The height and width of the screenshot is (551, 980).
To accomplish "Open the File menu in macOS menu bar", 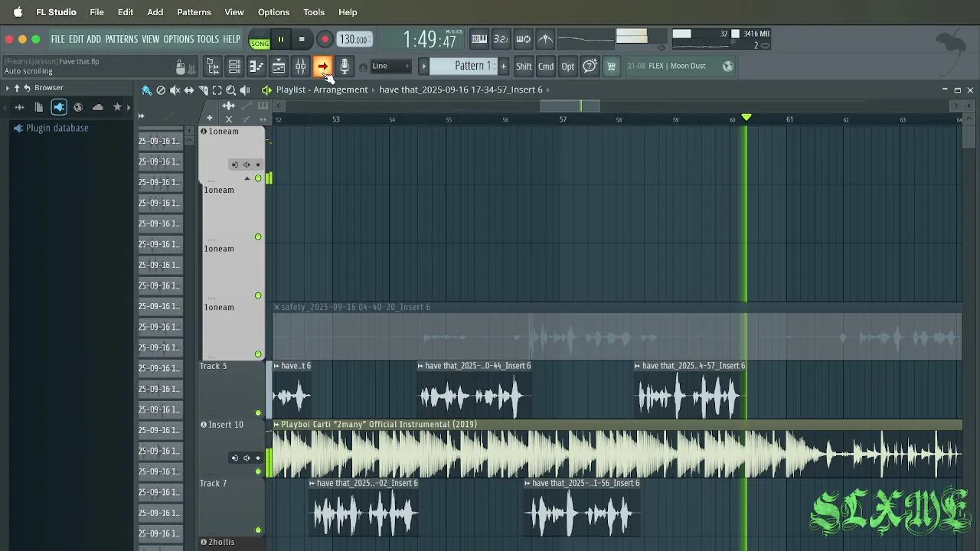I will [x=96, y=12].
